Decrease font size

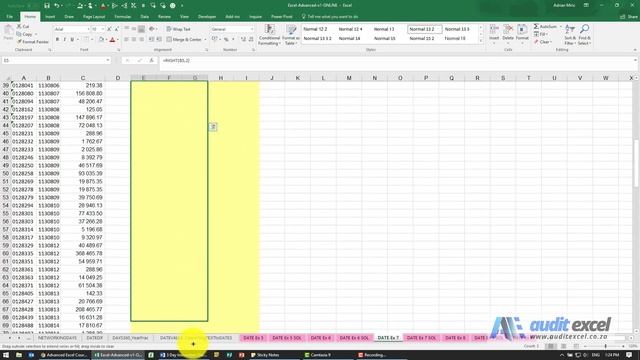[116, 29]
